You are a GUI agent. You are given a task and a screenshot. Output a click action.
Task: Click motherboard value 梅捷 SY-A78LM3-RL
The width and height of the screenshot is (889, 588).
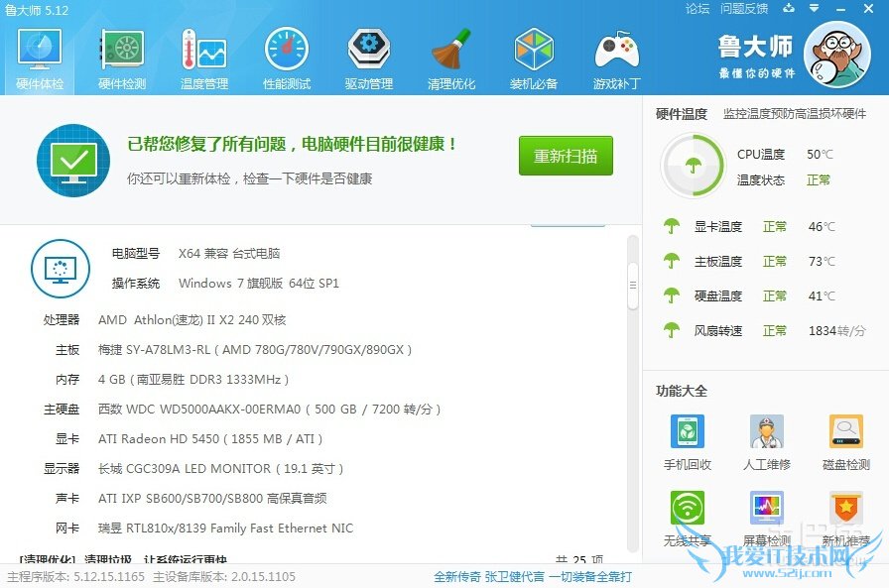click(255, 349)
